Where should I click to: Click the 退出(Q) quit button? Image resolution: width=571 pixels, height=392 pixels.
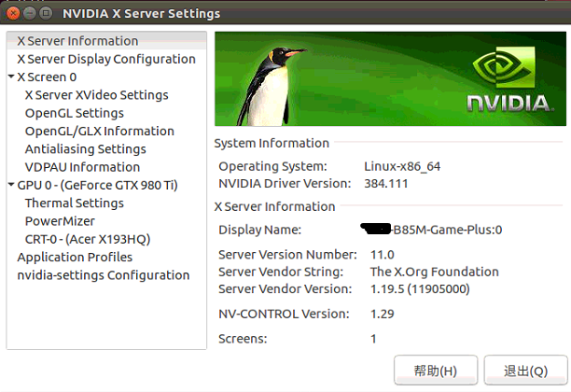pos(525,371)
